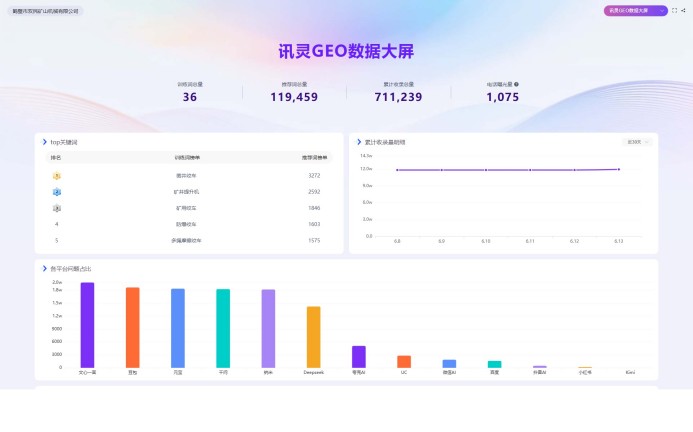Image resolution: width=693 pixels, height=432 pixels.
Task: Click the small orange UC bar
Action: 404,362
